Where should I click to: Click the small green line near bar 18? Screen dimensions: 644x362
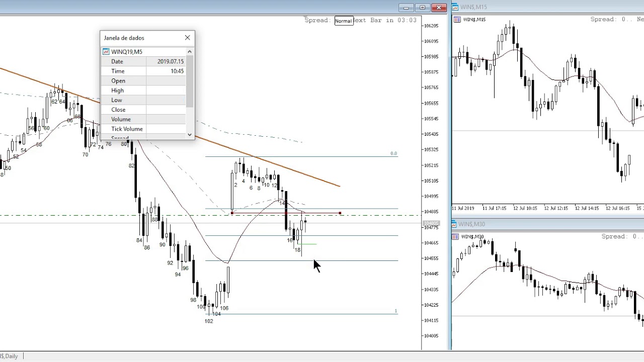(x=307, y=244)
